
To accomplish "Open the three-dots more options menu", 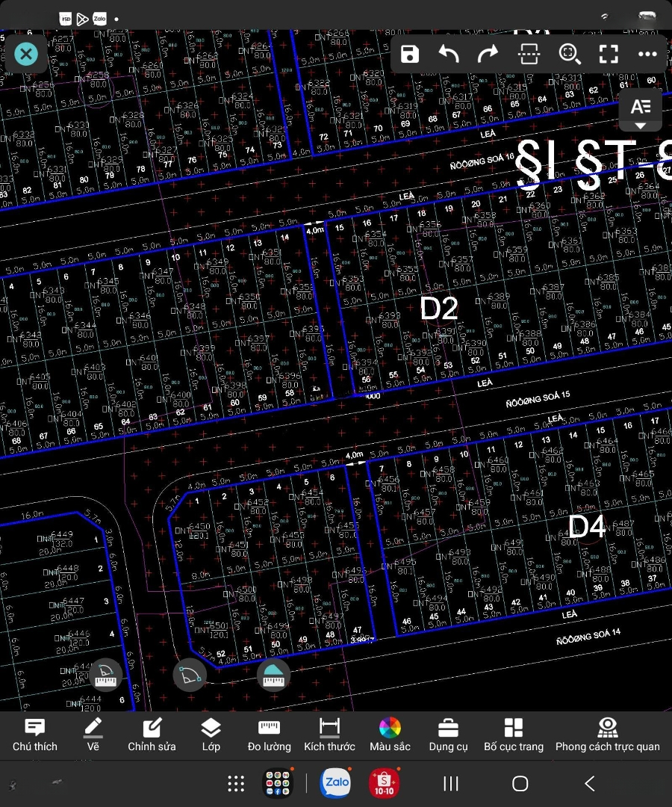I will coord(647,55).
